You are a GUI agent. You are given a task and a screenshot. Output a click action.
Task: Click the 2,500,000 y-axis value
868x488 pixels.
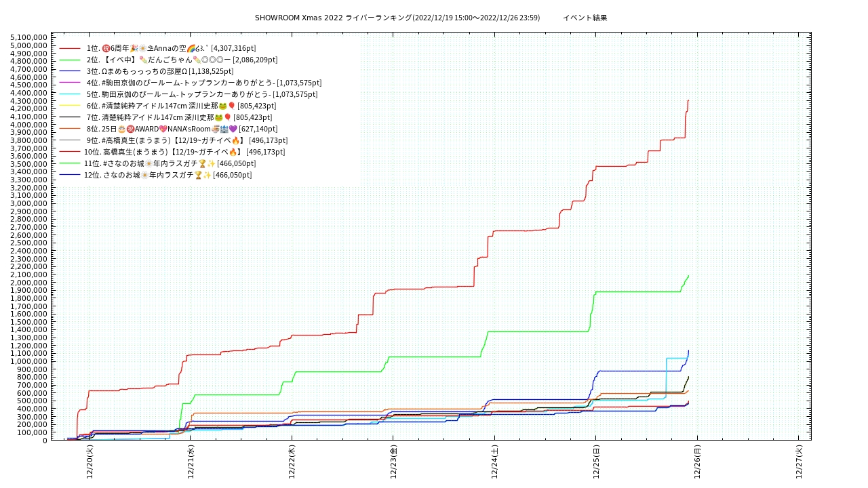pyautogui.click(x=30, y=243)
